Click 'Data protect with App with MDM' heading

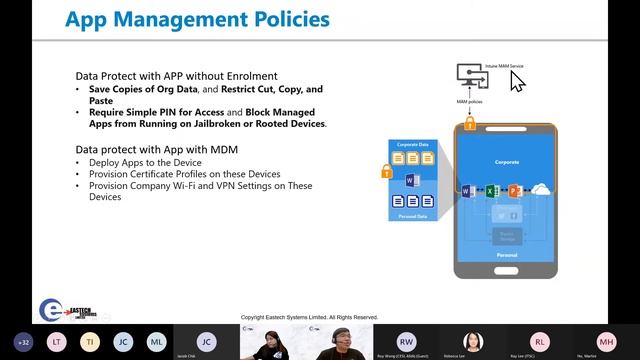[157, 149]
